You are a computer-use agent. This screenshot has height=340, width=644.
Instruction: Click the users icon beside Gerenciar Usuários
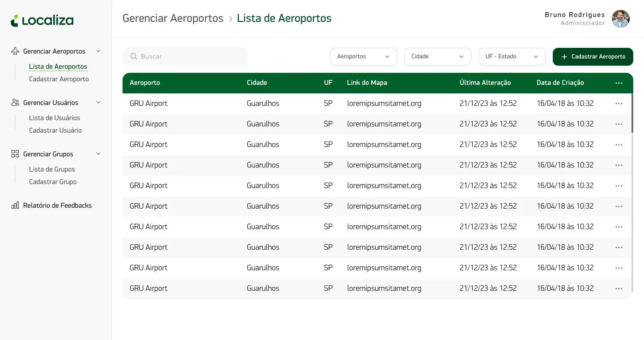(15, 102)
